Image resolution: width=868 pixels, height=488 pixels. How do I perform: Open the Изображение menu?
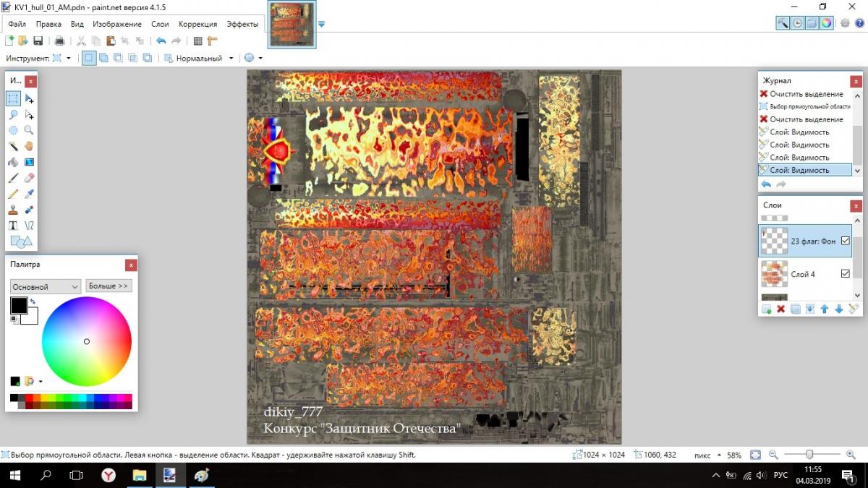click(117, 24)
